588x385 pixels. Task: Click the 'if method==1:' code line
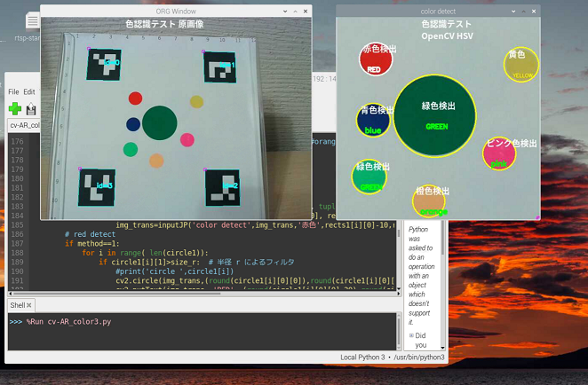92,243
